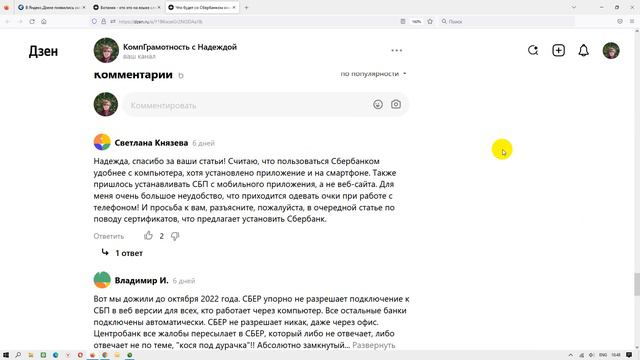Switch to the second browser tab
The image size is (640, 360).
click(126, 7)
